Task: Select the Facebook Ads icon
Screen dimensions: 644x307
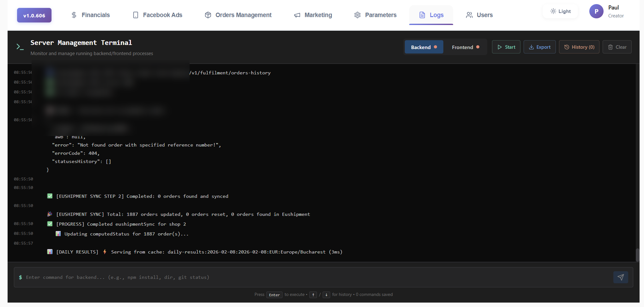Action: click(x=136, y=15)
